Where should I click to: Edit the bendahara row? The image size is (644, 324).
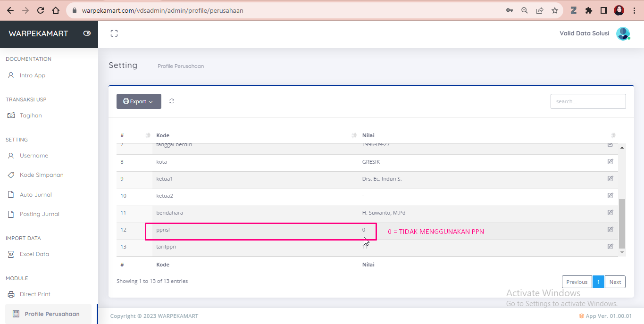pos(611,212)
